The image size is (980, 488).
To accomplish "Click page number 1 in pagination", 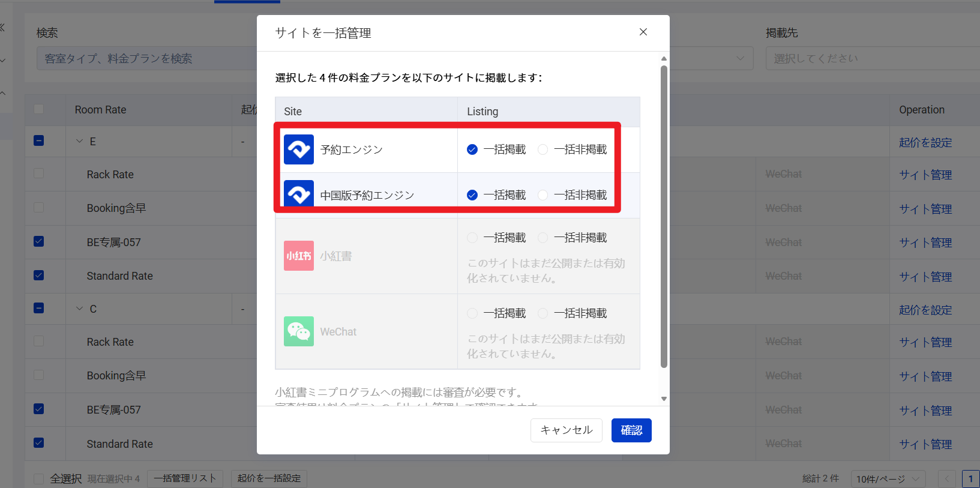I will pyautogui.click(x=970, y=479).
